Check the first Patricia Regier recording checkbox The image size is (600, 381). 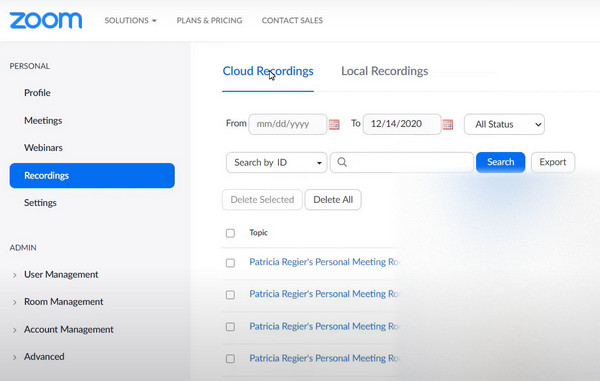pos(230,263)
